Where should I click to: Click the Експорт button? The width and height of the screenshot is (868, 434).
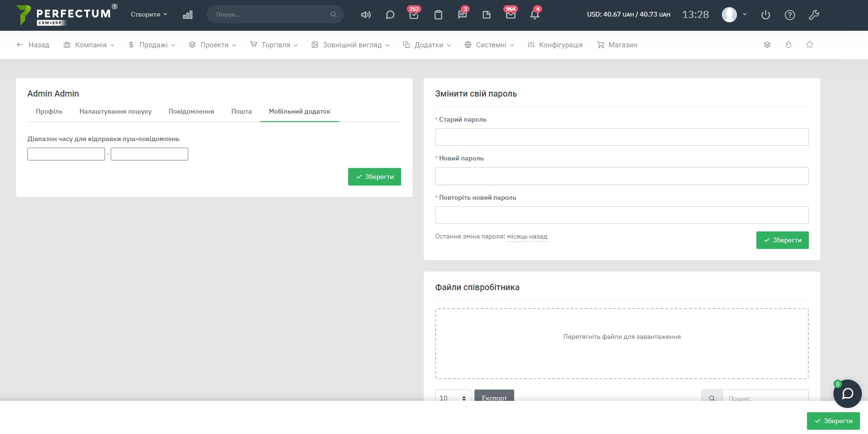[494, 396]
